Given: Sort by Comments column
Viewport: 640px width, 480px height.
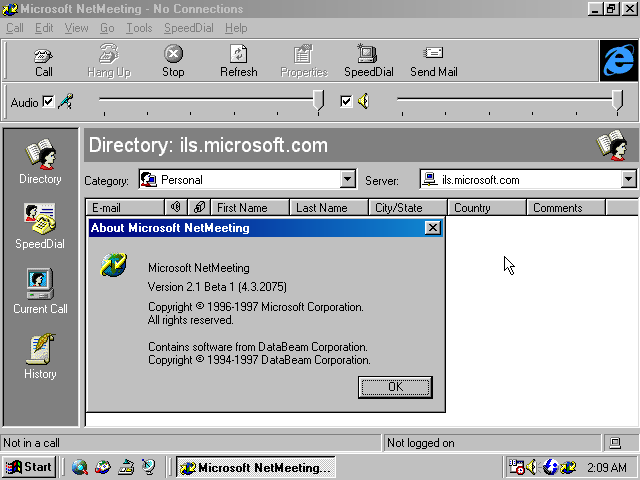Looking at the screenshot, I should (x=566, y=207).
